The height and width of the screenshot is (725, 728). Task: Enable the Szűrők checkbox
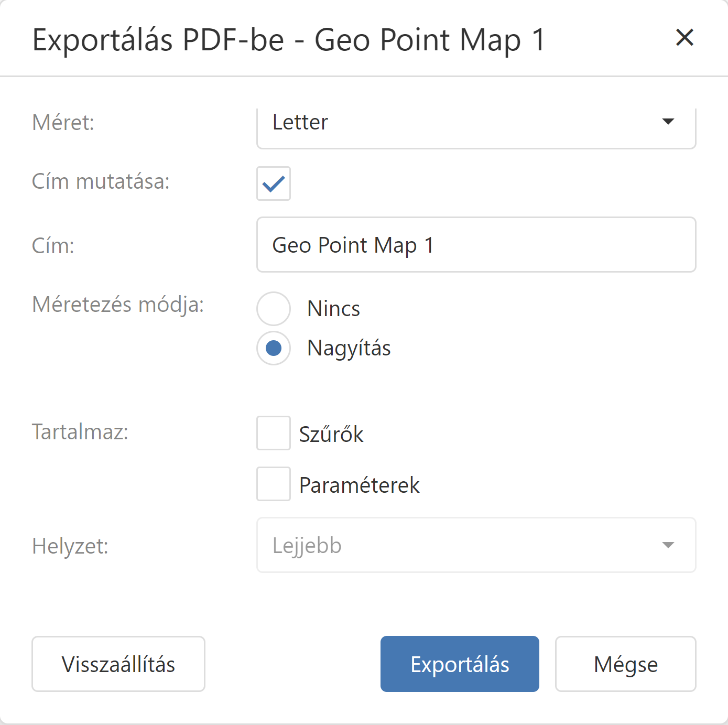[x=274, y=433]
